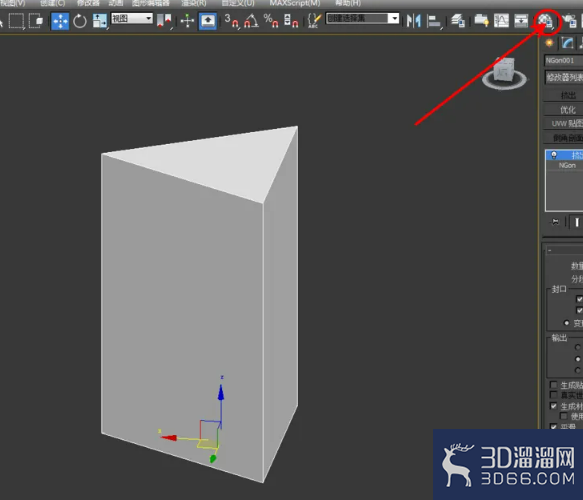The image size is (583, 500).
Task: Toggle Generate Material IDs checkbox
Action: click(x=554, y=406)
